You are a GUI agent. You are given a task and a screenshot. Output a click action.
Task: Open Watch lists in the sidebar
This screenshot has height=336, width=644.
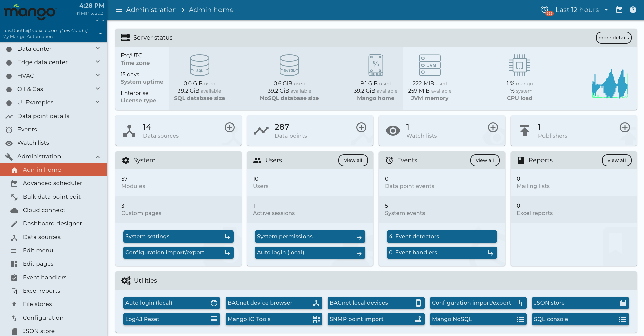54,143
